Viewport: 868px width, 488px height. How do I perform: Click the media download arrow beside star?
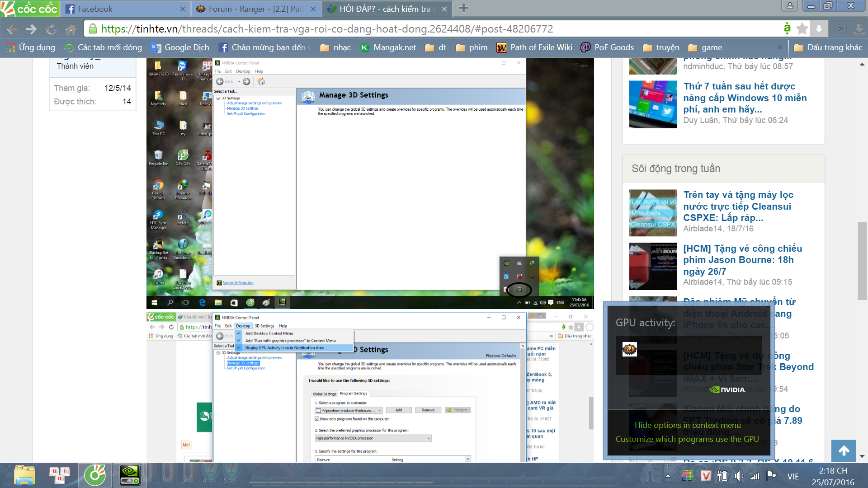(x=819, y=29)
